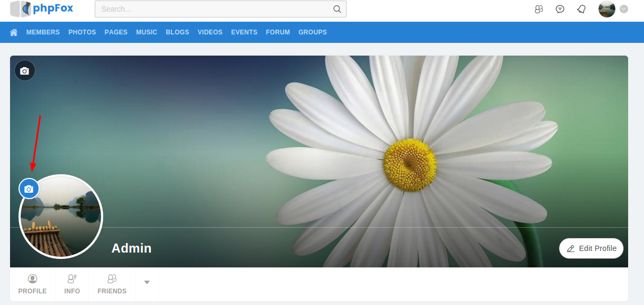
Task: Open the Members menu item
Action: [x=43, y=32]
